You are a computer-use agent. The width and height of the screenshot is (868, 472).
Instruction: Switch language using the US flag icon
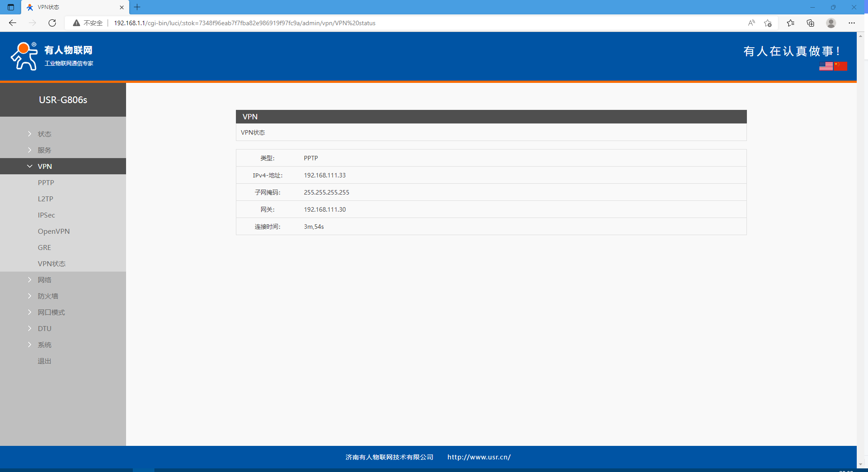[x=826, y=66]
